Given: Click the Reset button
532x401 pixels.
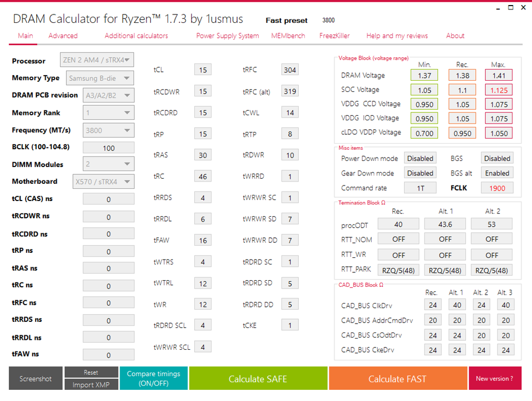Looking at the screenshot, I should (91, 372).
